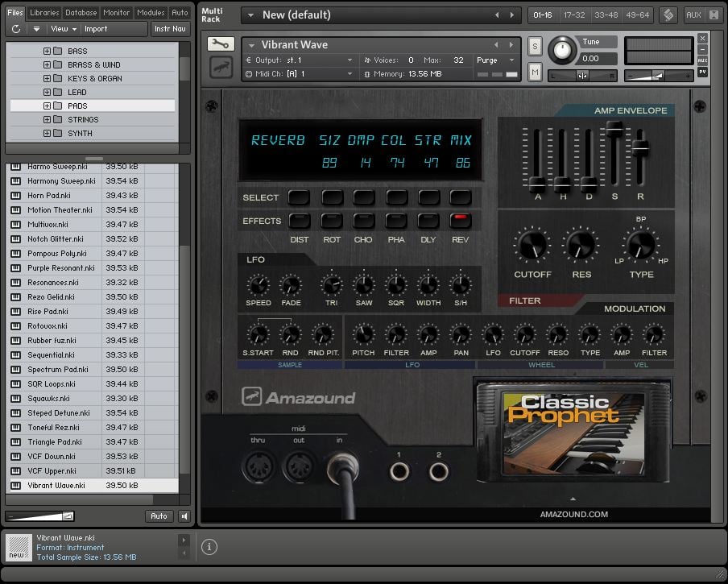Screen dimensions: 728x584
Task: Click the Instr Nav button
Action: pos(171,29)
